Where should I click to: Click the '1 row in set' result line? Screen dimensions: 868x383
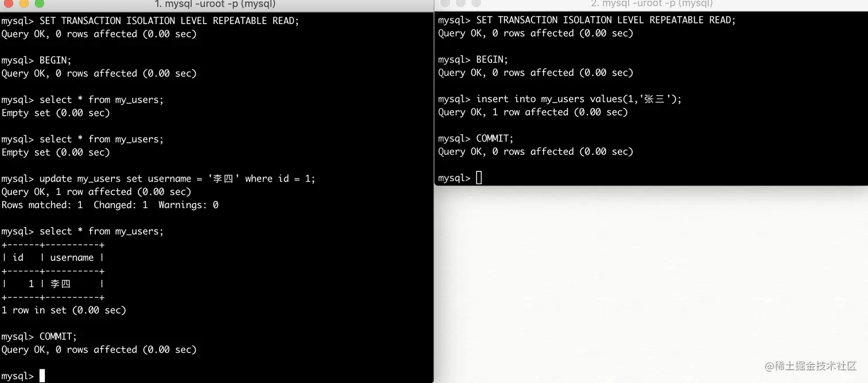tap(64, 310)
